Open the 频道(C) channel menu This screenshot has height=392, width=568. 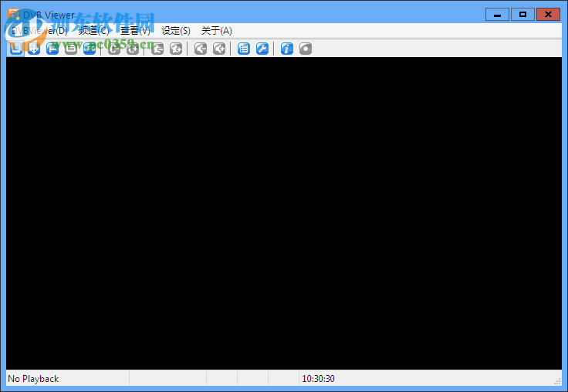[94, 31]
